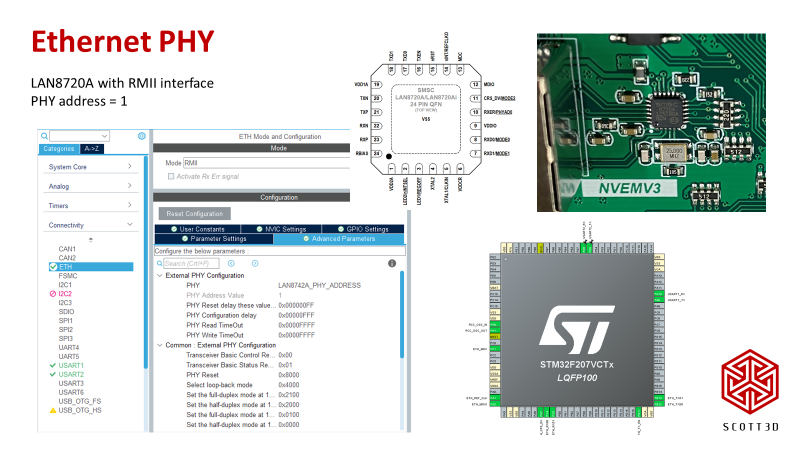Click the pink disabled icon beside I2C2
Viewport: 800px width, 450px height.
click(53, 294)
